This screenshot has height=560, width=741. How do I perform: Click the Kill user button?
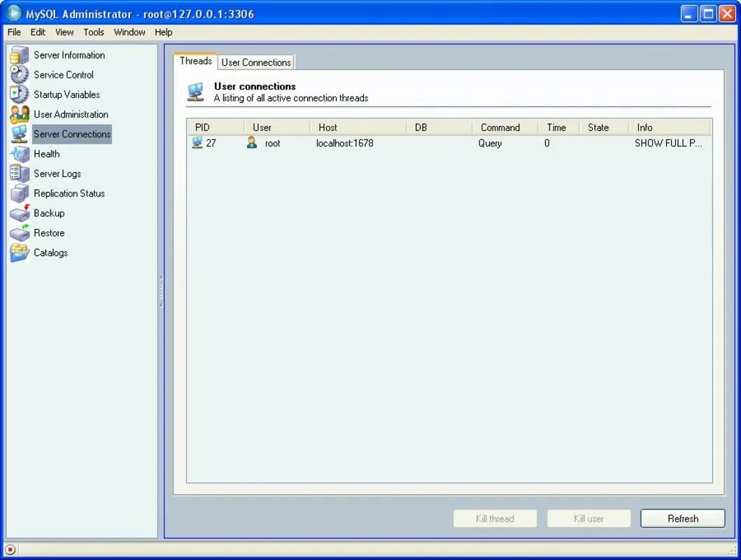click(x=588, y=519)
